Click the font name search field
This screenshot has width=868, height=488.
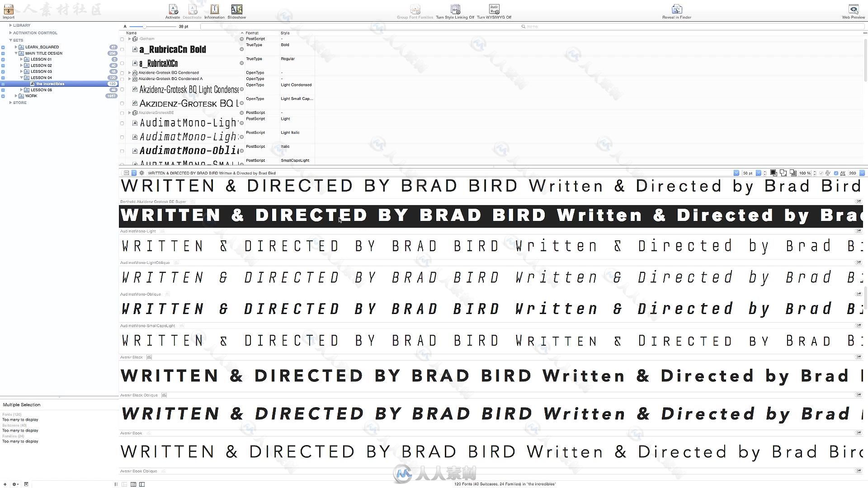pos(532,27)
